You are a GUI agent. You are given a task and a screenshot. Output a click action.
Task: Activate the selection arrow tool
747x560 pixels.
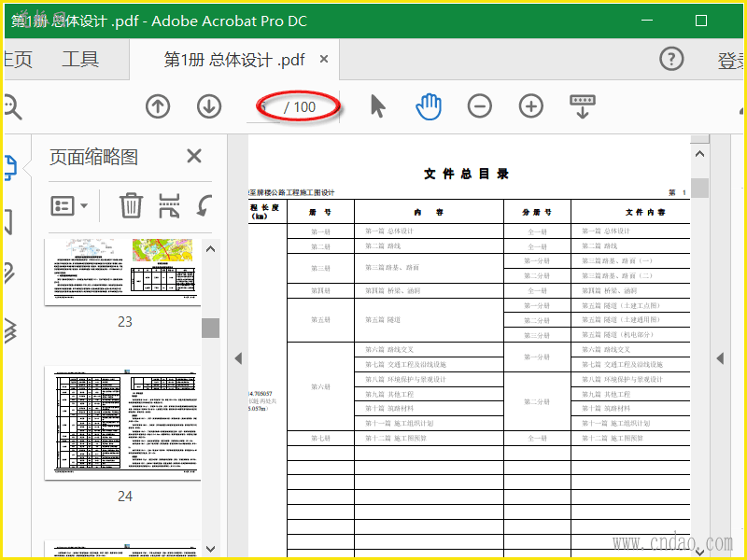click(378, 105)
